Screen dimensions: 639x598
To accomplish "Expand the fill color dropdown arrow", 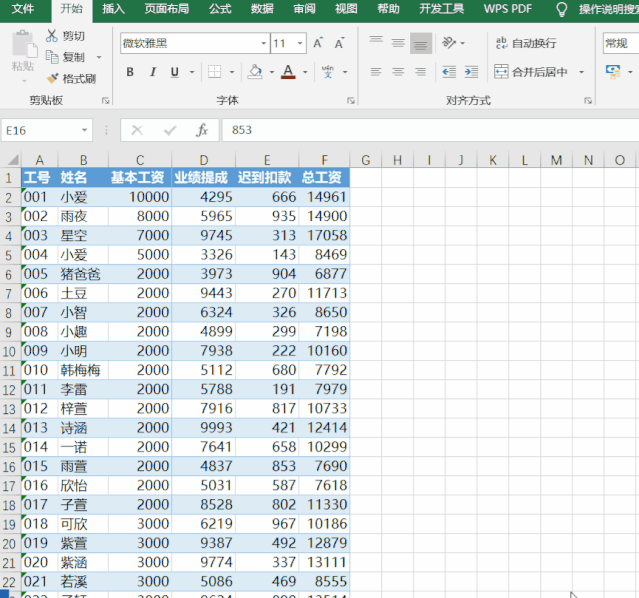I will point(272,72).
